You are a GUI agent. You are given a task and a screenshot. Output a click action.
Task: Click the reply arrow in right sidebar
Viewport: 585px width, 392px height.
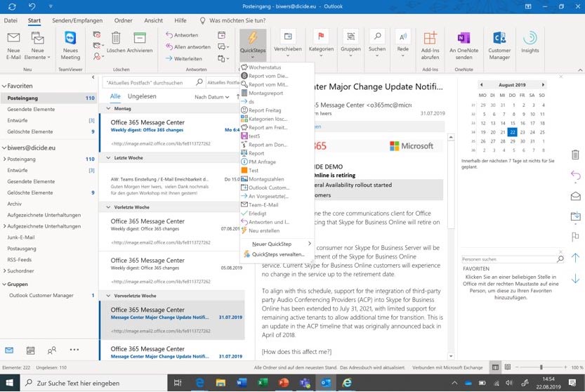coord(575,175)
